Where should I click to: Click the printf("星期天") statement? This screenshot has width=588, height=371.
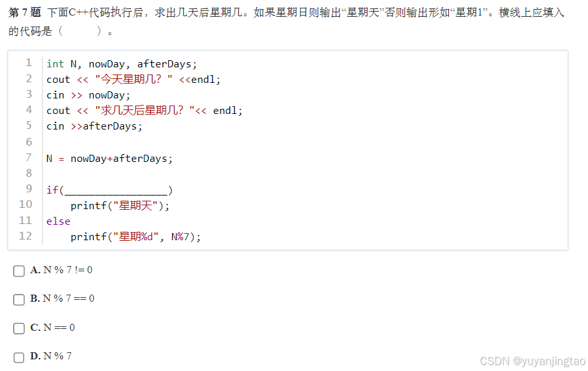tap(120, 206)
